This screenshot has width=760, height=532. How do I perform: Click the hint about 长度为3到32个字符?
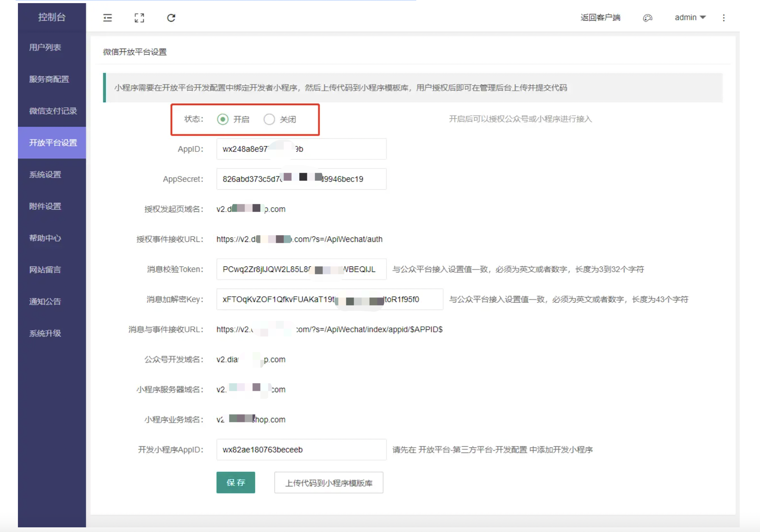pos(518,269)
